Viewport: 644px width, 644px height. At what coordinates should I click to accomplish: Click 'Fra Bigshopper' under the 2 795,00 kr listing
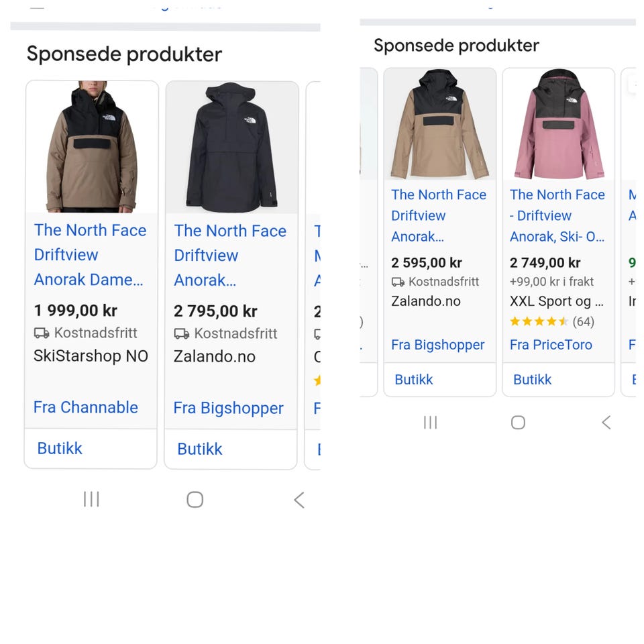[x=228, y=408]
